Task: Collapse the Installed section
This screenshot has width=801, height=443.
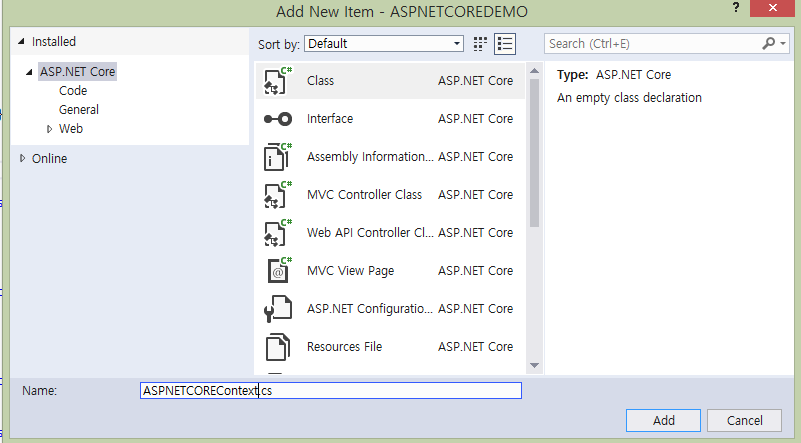Action: tap(21, 41)
